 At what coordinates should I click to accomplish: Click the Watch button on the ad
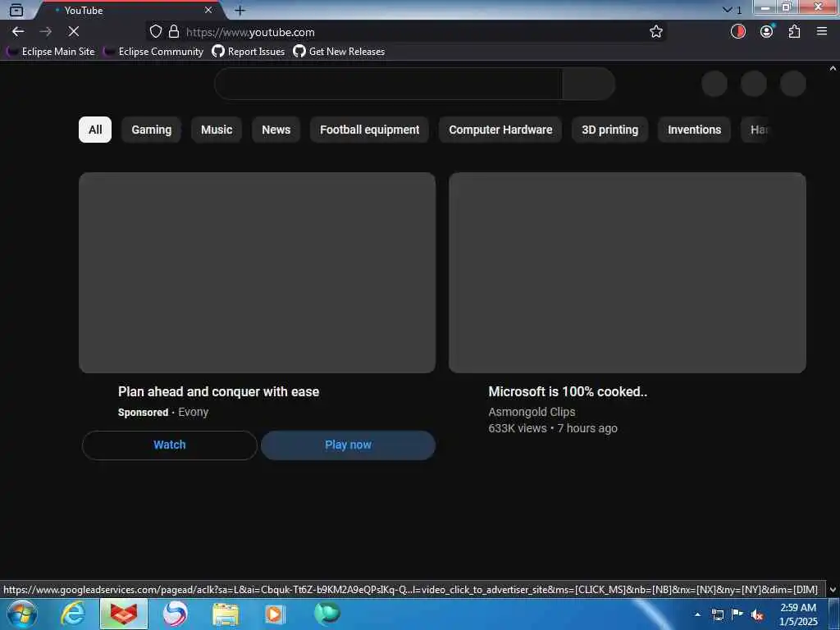tap(170, 445)
